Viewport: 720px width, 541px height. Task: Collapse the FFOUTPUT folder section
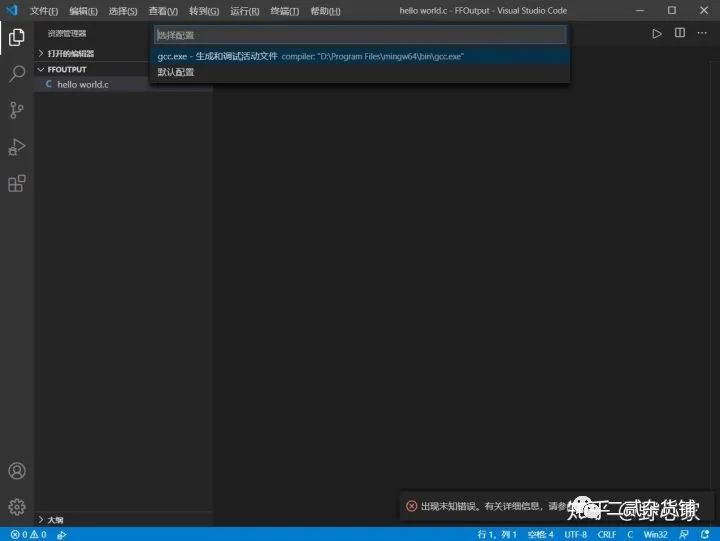coord(67,69)
